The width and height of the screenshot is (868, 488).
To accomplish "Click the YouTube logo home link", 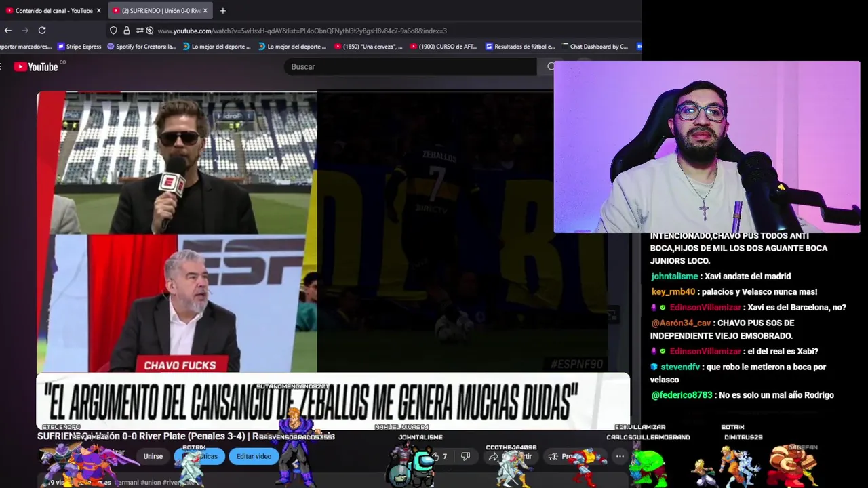I will pos(36,66).
